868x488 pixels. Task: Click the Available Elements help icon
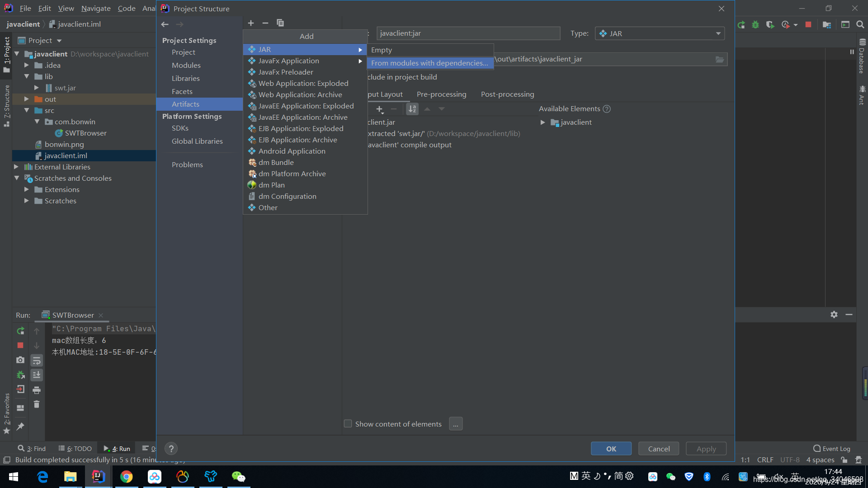pyautogui.click(x=607, y=109)
